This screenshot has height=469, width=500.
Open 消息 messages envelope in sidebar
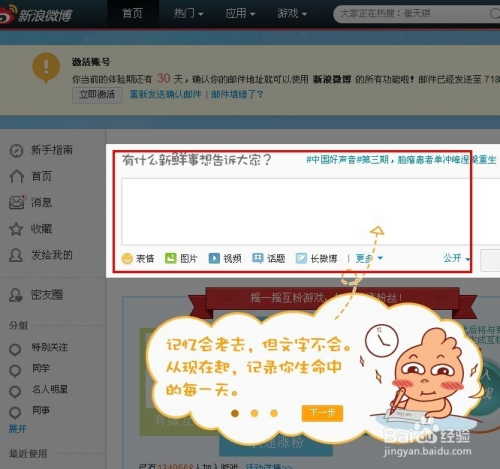[x=17, y=202]
